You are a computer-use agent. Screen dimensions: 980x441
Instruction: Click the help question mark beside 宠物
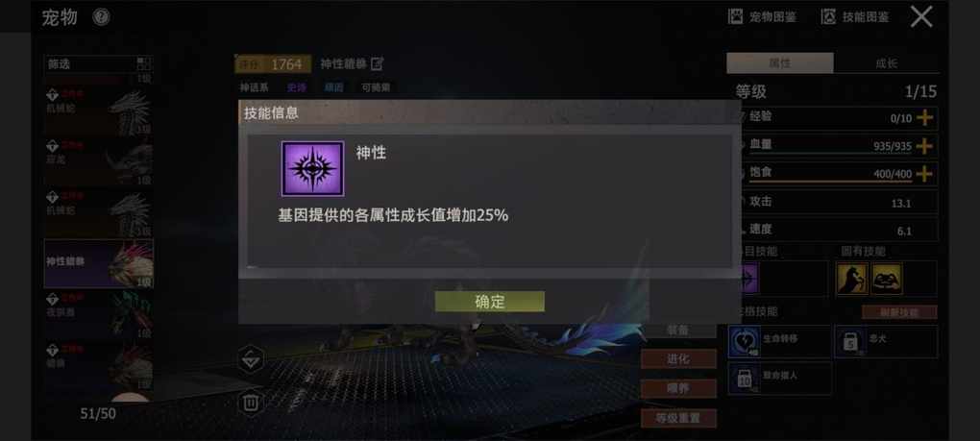[x=101, y=17]
